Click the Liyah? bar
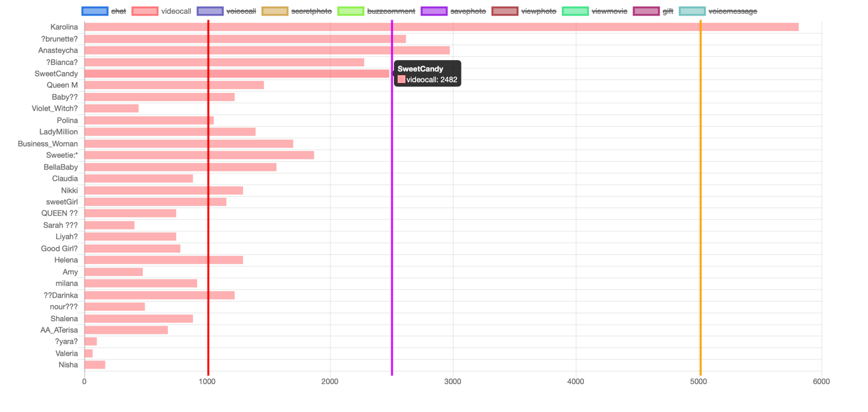Viewport: 868px width, 412px height. [130, 237]
